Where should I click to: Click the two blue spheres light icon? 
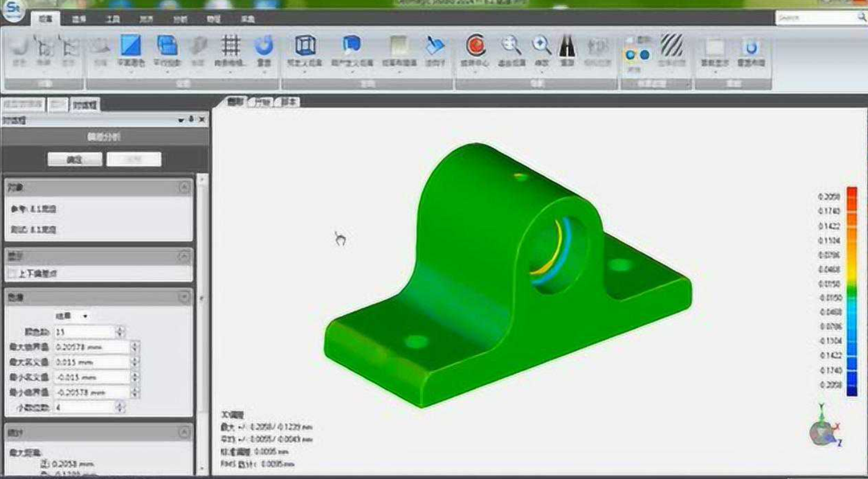tap(637, 55)
